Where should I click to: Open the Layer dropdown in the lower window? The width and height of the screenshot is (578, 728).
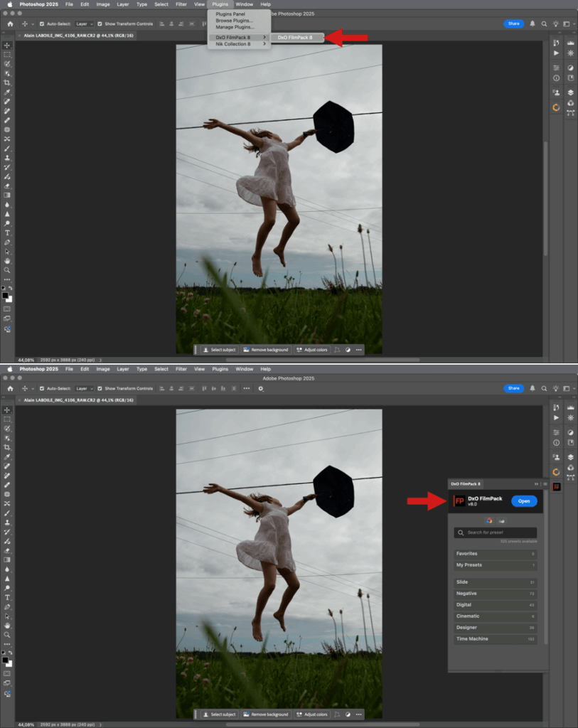pyautogui.click(x=84, y=389)
